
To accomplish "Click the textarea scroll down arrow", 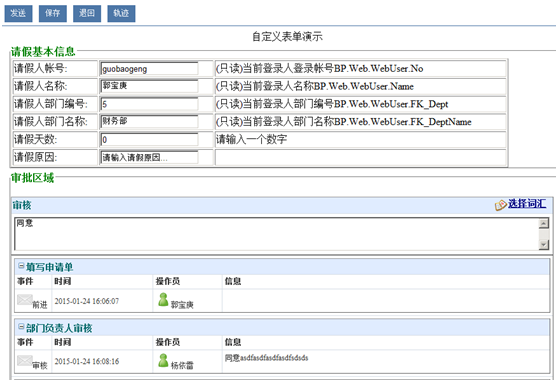I will [544, 245].
